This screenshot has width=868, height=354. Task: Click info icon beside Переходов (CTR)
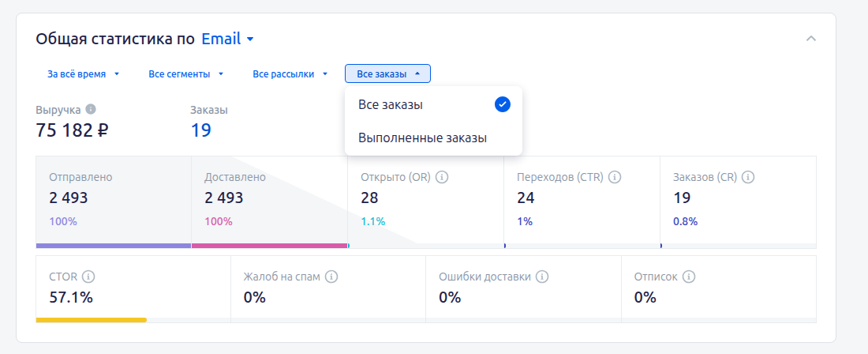point(615,177)
